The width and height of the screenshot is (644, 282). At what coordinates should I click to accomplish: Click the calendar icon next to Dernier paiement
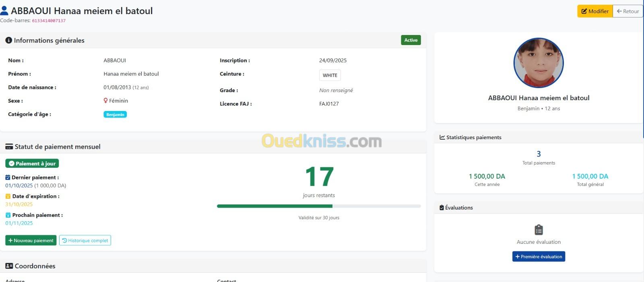[8, 177]
